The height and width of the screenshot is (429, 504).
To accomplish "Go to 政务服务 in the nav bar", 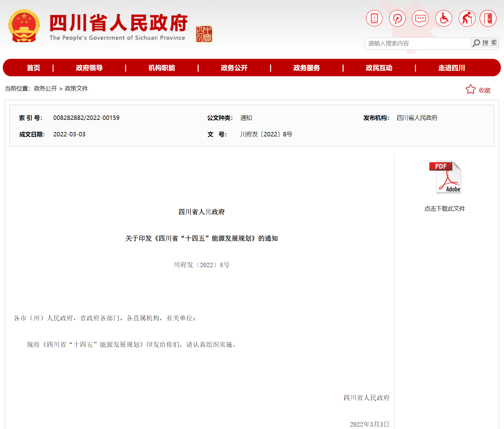I will (x=306, y=68).
